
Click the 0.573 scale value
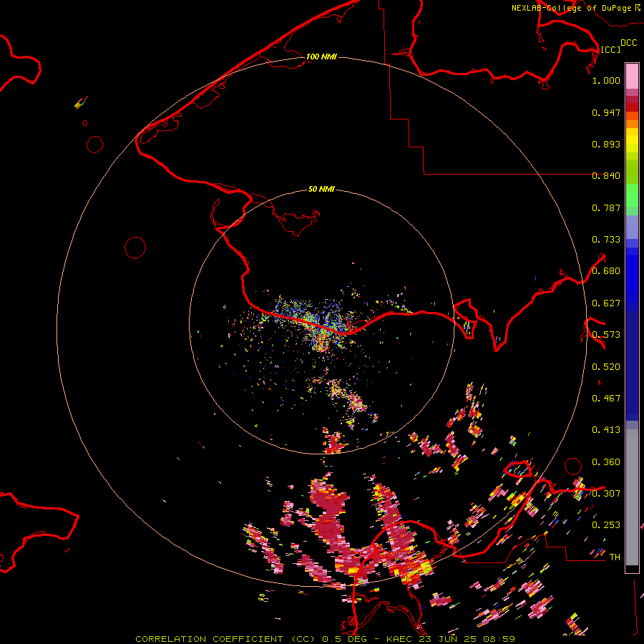pyautogui.click(x=606, y=335)
